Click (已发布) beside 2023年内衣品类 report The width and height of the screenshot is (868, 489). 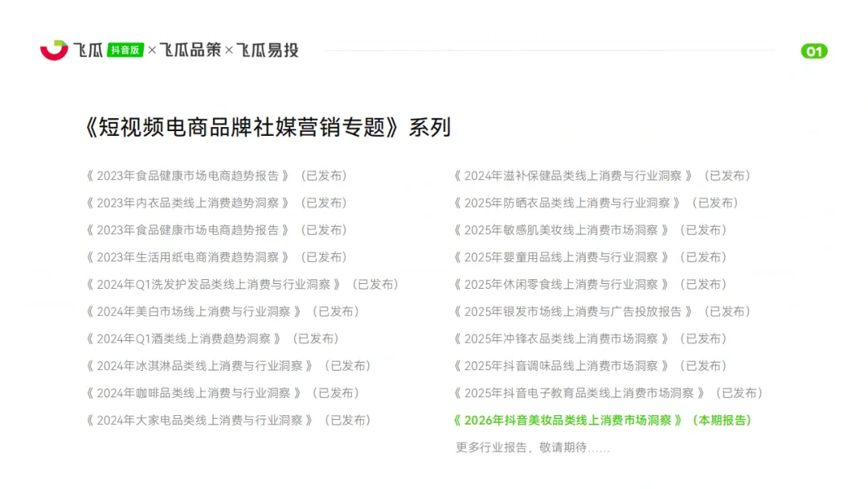click(x=324, y=203)
